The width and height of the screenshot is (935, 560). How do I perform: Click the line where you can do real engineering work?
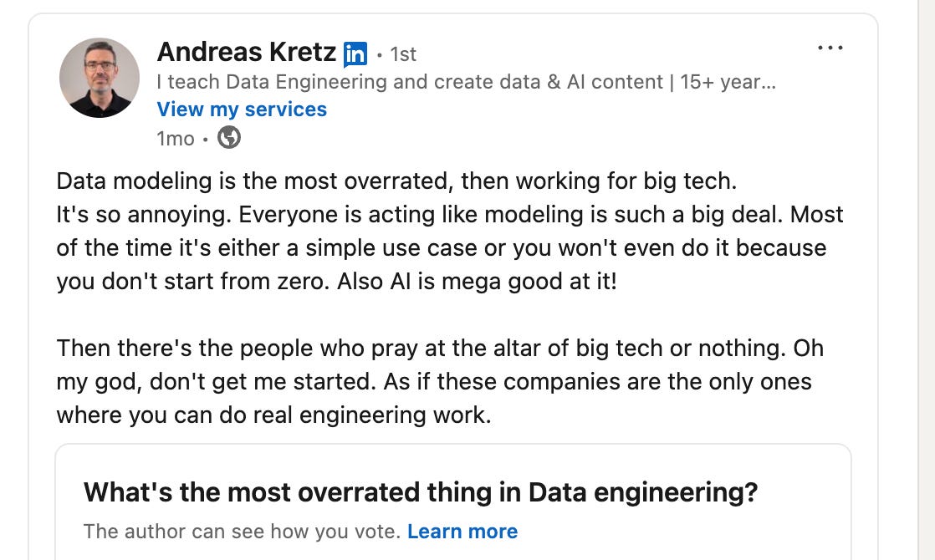tap(273, 415)
